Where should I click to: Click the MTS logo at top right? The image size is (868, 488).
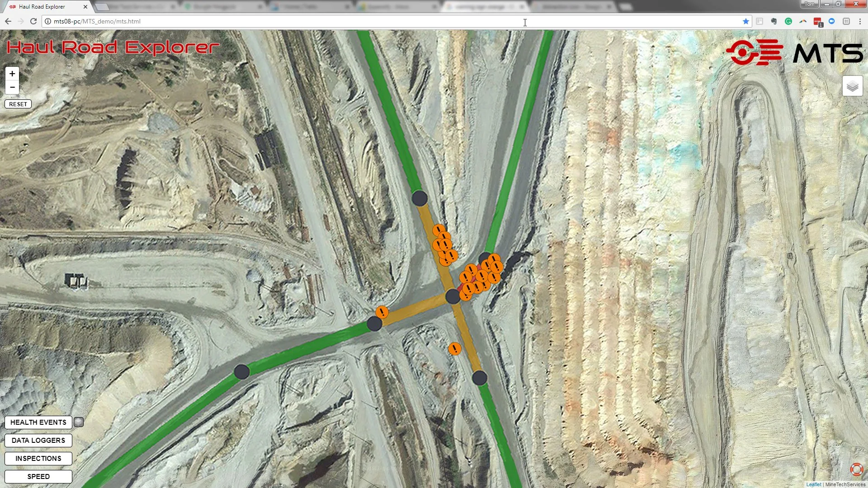tap(794, 52)
